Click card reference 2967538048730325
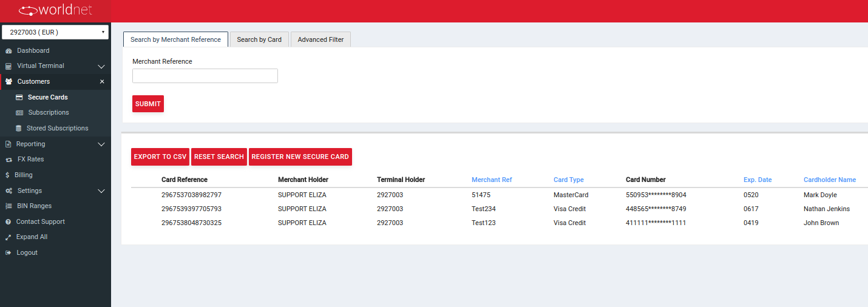This screenshot has width=868, height=307. tap(191, 223)
